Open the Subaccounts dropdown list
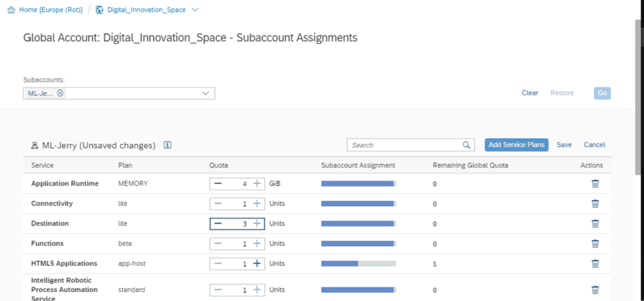Screen dimensions: 644x301 (206, 93)
